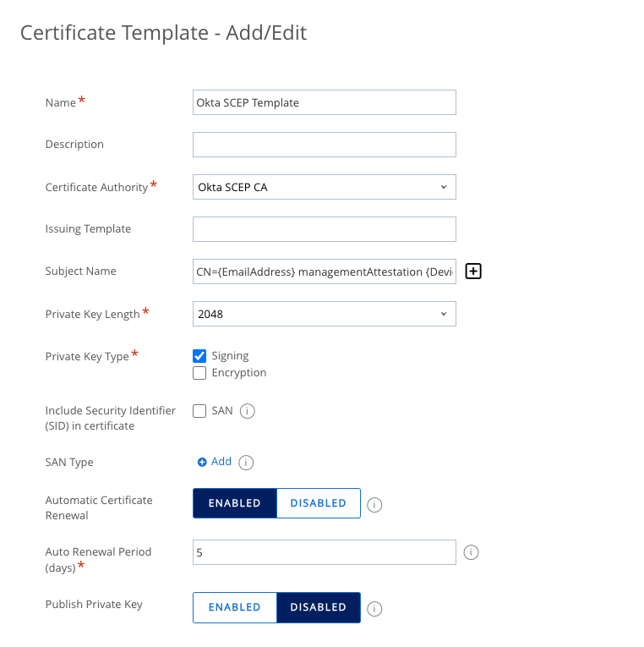
Task: Enable the SAN security identifier checkbox
Action: tap(200, 411)
